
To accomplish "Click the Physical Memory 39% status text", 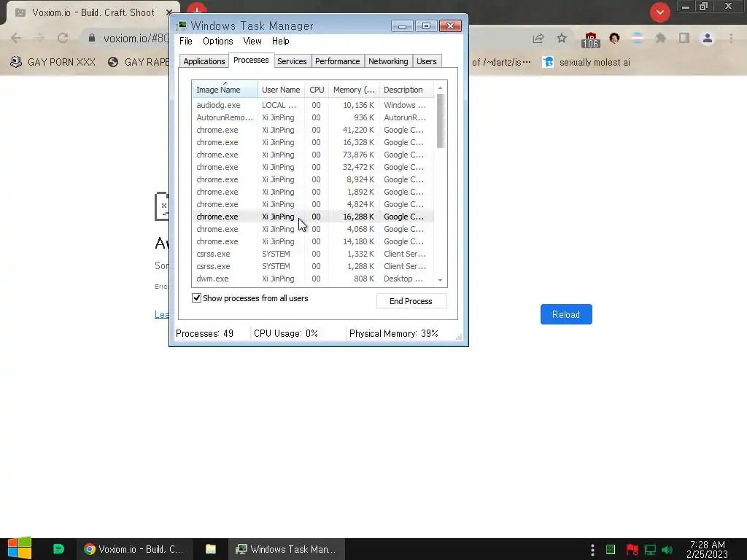I will click(x=393, y=333).
